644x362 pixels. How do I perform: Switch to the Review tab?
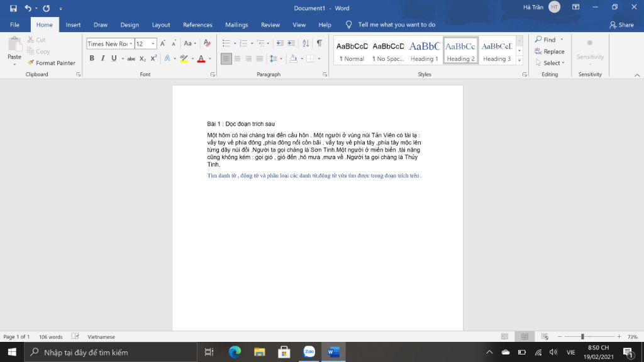[270, 25]
